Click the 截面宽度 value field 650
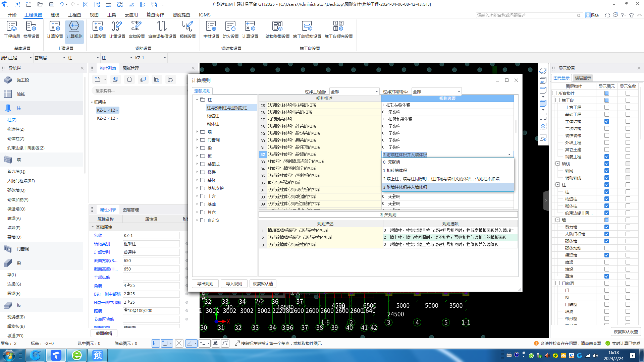 (x=151, y=260)
